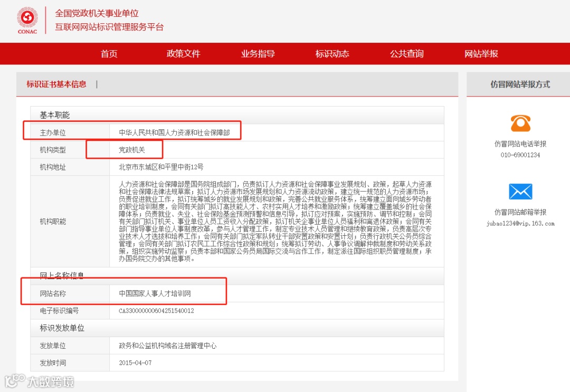Click the 网站名称 label cell
Viewport: 570px width, 392px height.
point(70,293)
